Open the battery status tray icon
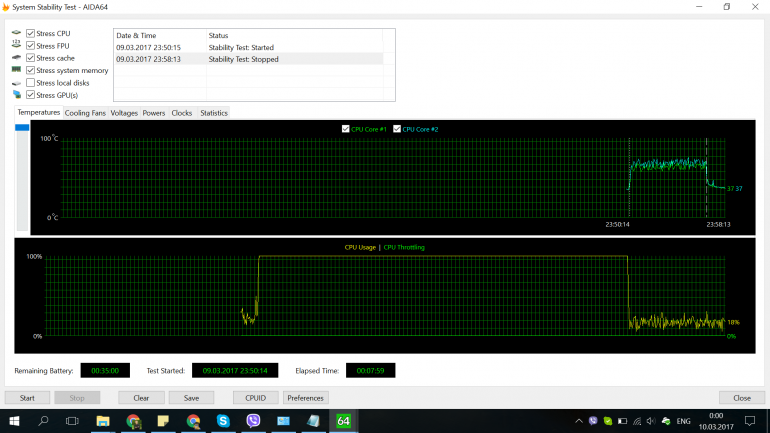The image size is (770, 433). (x=622, y=421)
